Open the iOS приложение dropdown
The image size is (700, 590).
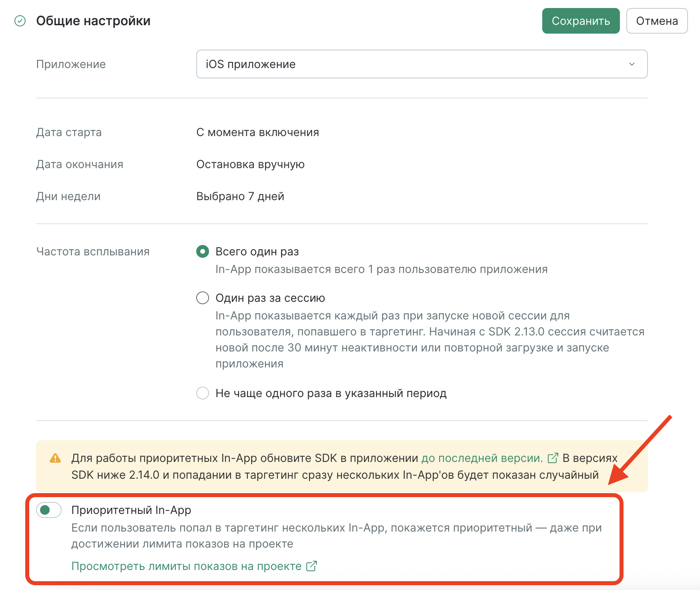click(422, 64)
